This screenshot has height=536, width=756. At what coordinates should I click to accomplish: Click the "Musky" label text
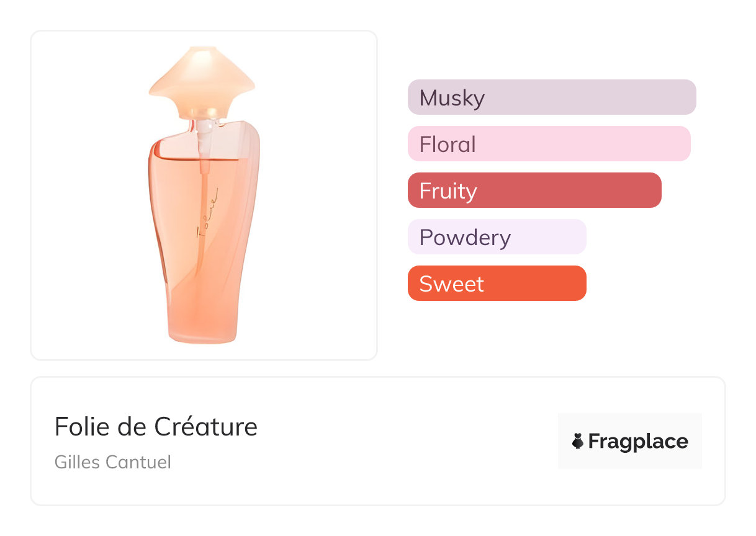452,98
